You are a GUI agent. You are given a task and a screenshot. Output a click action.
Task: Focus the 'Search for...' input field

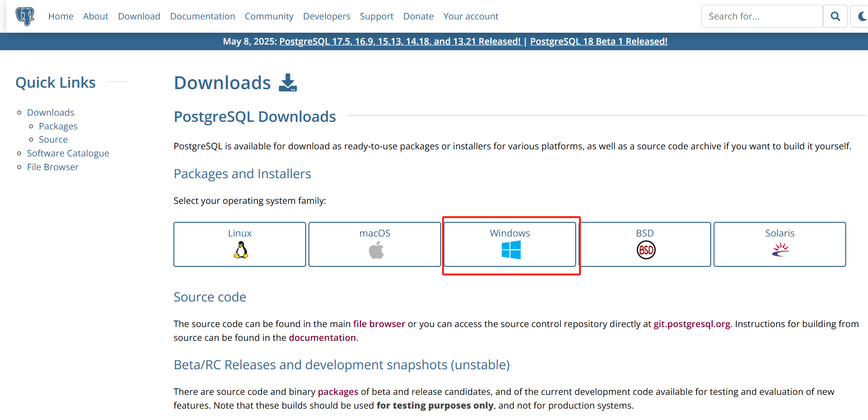pyautogui.click(x=762, y=16)
